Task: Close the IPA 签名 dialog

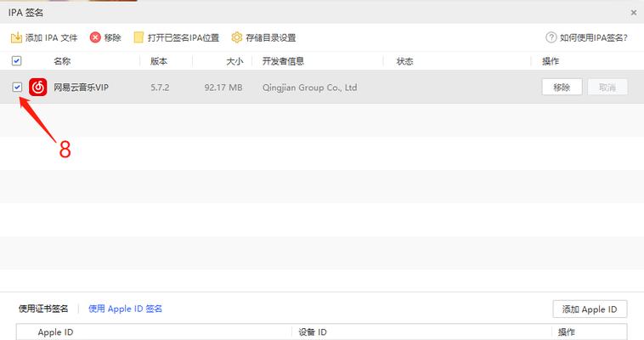Action: point(633,13)
